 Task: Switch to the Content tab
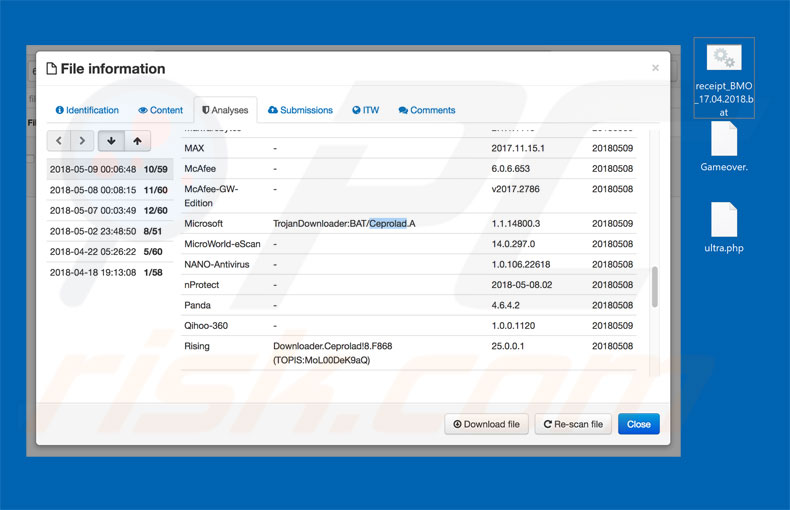tap(161, 110)
